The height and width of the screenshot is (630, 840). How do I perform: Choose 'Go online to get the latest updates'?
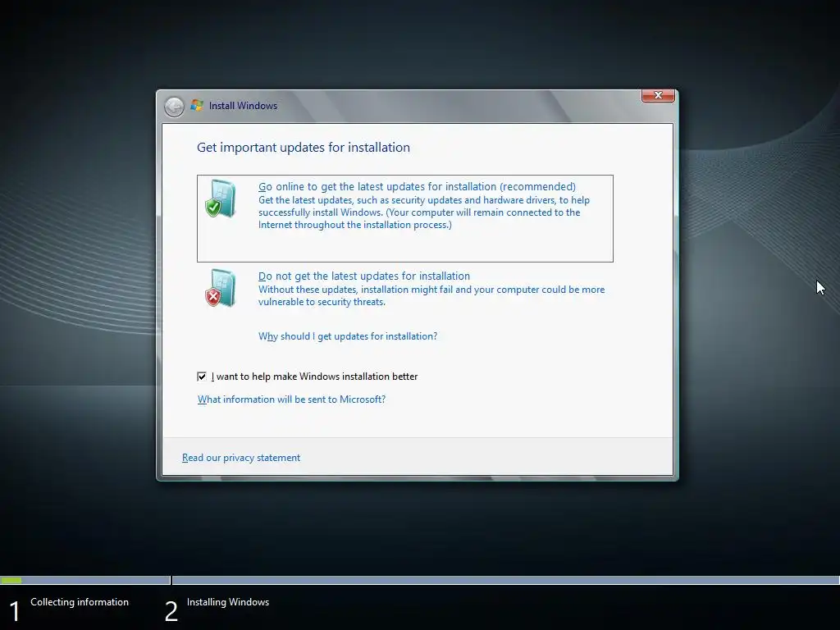(405, 218)
